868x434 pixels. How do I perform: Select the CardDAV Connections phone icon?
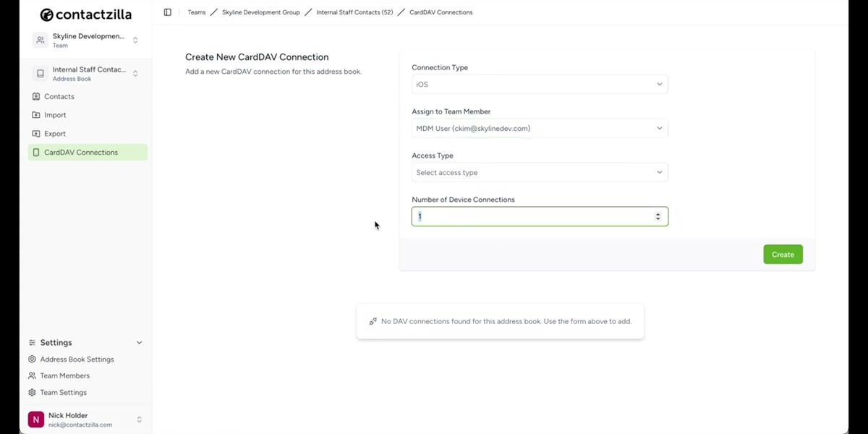[35, 152]
